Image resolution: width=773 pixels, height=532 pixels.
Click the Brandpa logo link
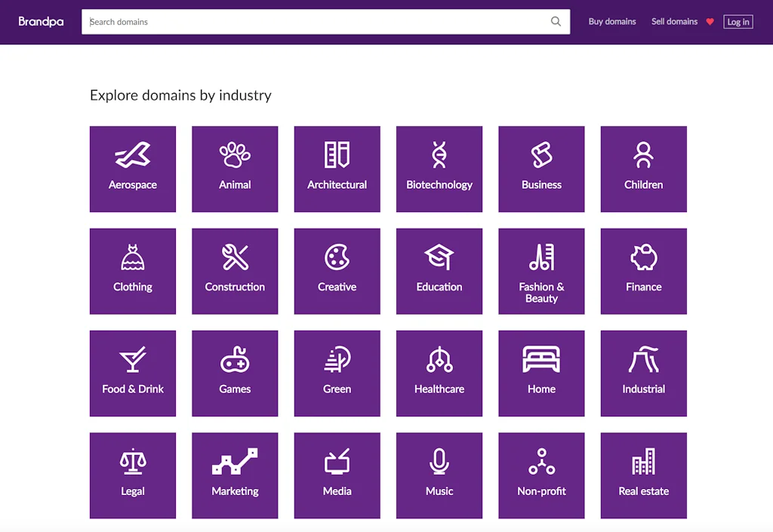click(x=42, y=22)
